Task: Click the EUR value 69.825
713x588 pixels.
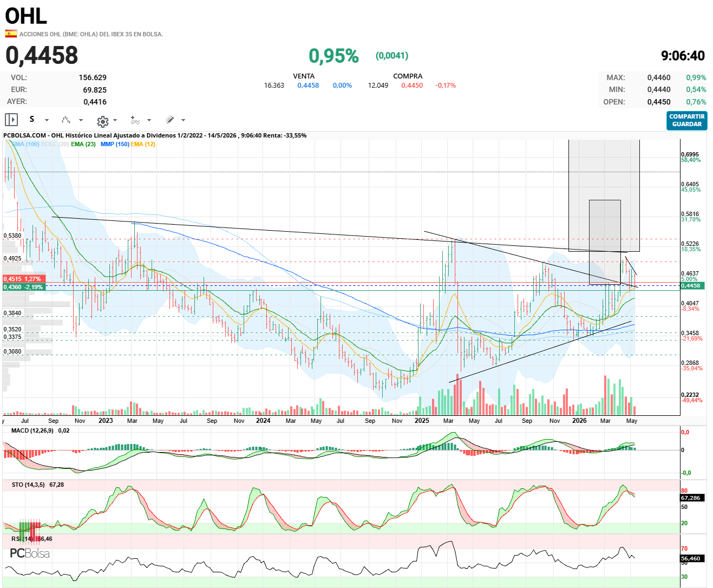Action: [95, 90]
